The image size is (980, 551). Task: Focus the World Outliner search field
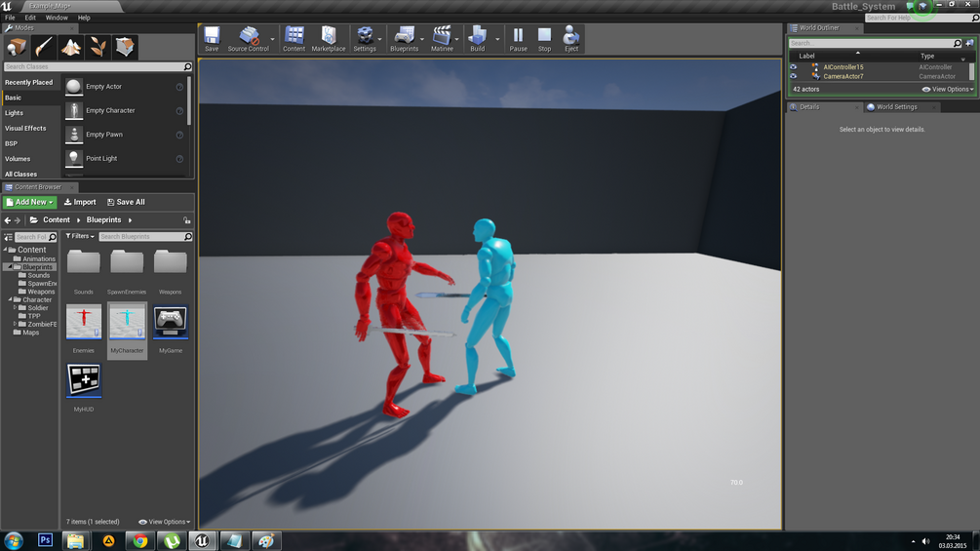click(x=875, y=43)
